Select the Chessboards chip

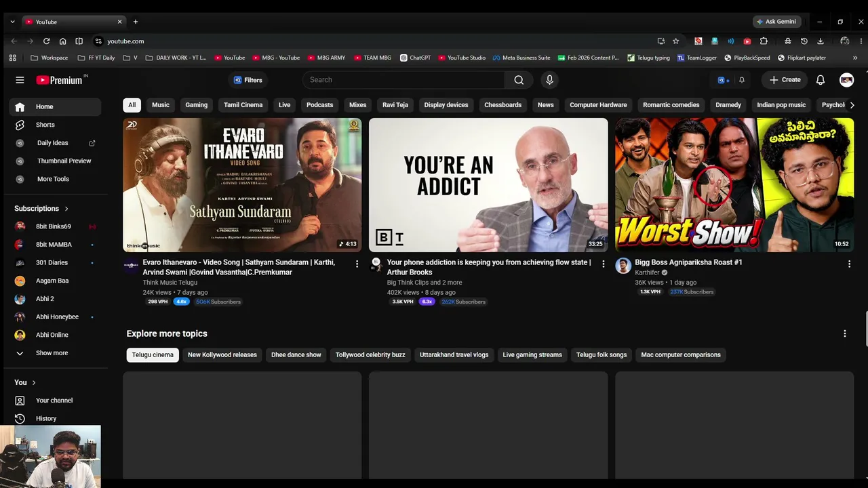pos(503,105)
